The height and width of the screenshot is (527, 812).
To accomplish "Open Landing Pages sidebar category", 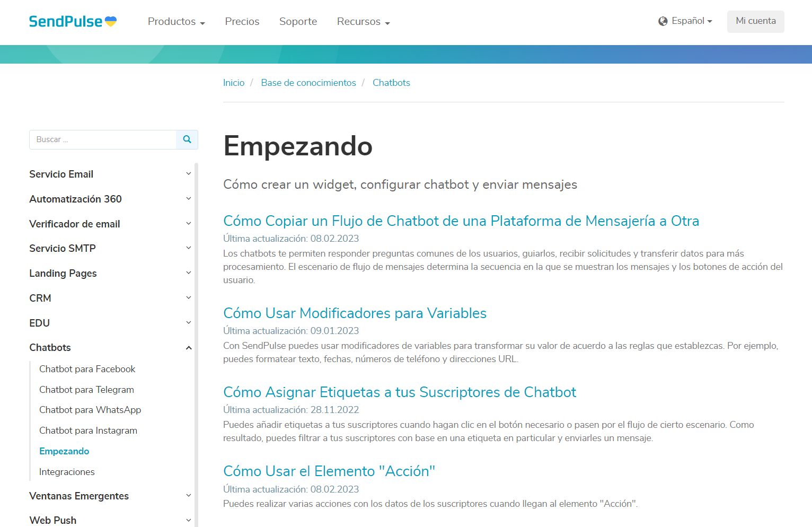I will (x=63, y=274).
